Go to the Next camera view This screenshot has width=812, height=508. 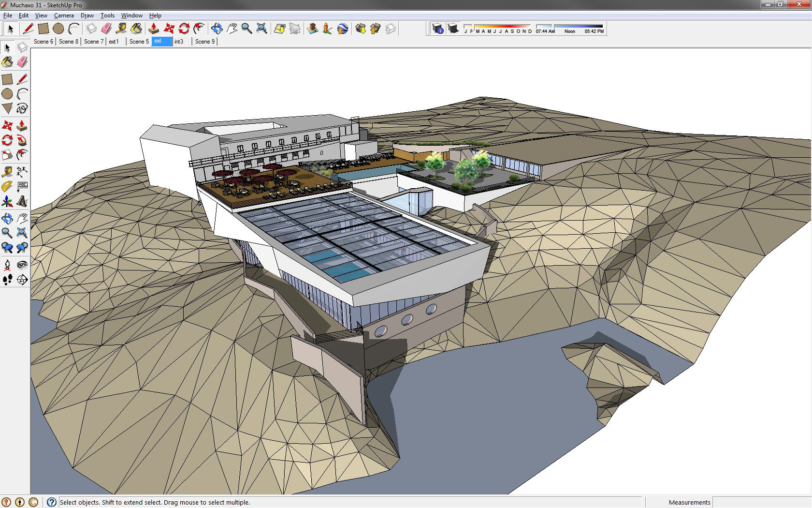22,248
